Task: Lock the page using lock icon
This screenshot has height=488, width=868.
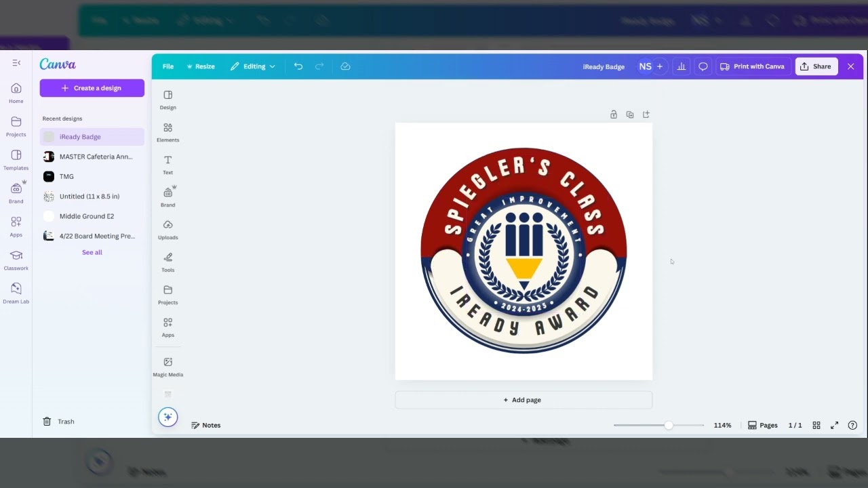Action: coord(614,115)
